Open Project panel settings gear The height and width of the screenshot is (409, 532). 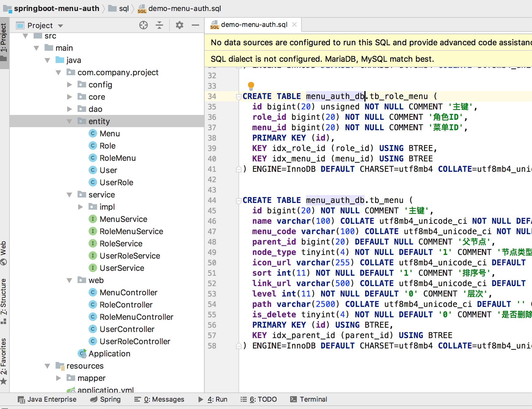click(179, 25)
